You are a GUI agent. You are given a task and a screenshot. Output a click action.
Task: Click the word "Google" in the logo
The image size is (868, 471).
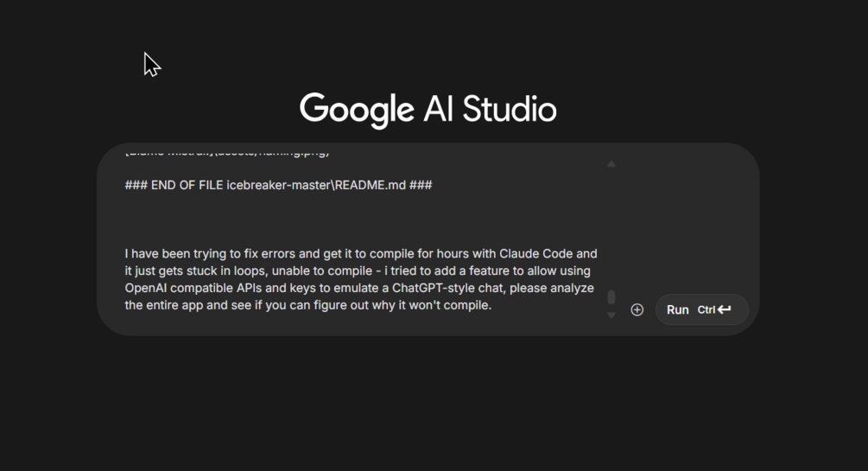[x=357, y=110]
